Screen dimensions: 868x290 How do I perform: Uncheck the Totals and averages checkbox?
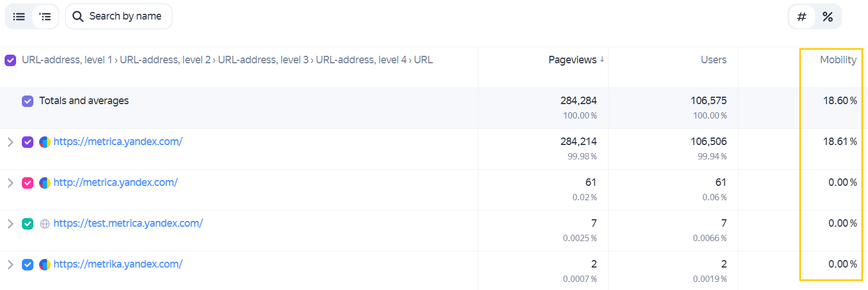pyautogui.click(x=28, y=101)
